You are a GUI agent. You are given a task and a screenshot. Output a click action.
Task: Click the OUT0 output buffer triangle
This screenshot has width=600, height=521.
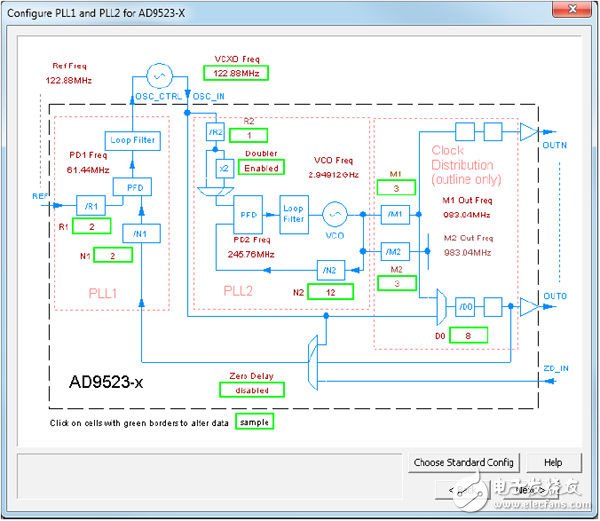pyautogui.click(x=529, y=307)
